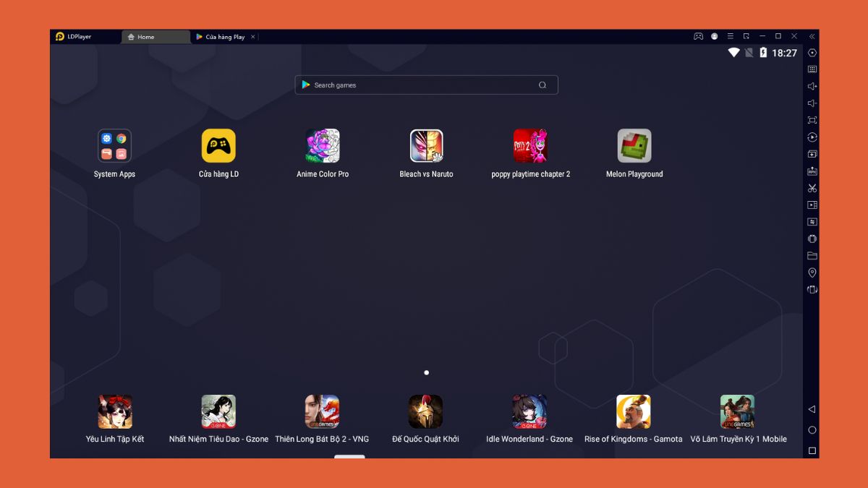Open the shared folder tool
868x488 pixels.
point(812,255)
